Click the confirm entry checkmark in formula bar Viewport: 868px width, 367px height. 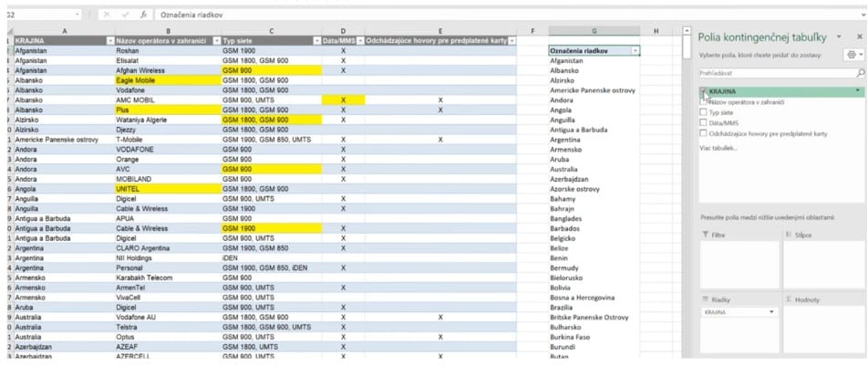(x=125, y=15)
